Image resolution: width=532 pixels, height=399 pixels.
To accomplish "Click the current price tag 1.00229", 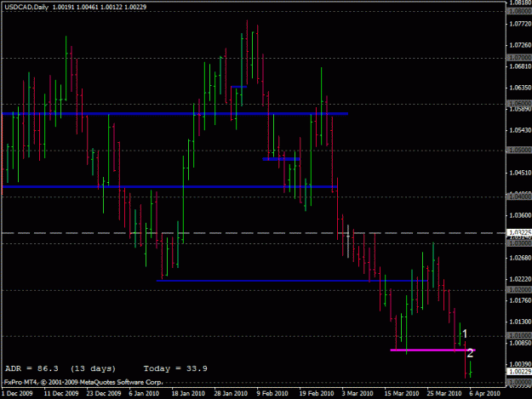I will point(519,372).
